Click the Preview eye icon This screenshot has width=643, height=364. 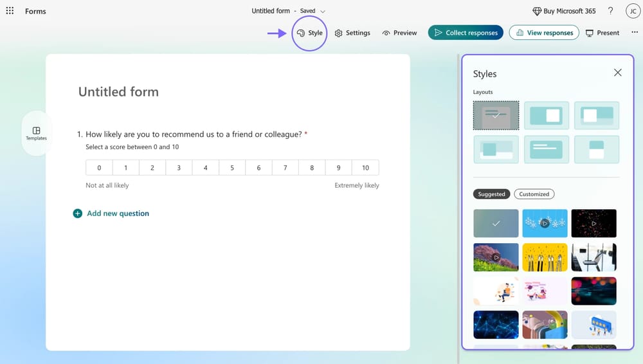[386, 33]
